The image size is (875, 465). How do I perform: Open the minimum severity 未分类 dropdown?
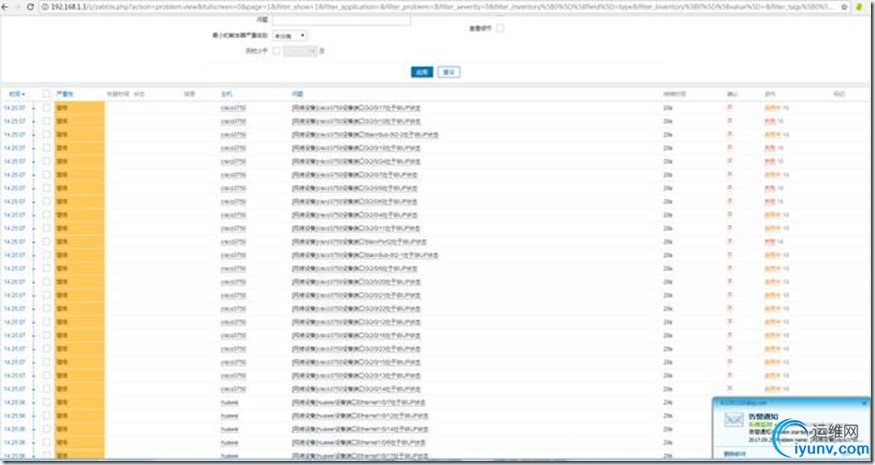click(x=290, y=36)
